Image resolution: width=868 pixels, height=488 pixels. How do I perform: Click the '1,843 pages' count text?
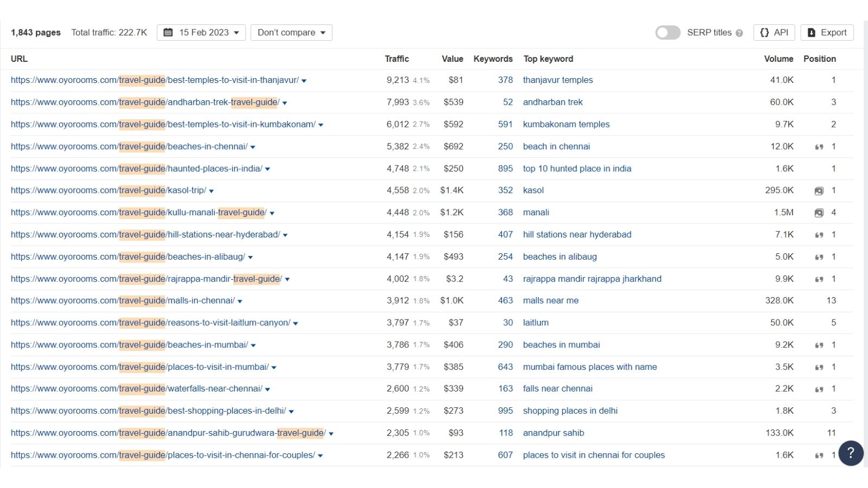click(x=36, y=33)
